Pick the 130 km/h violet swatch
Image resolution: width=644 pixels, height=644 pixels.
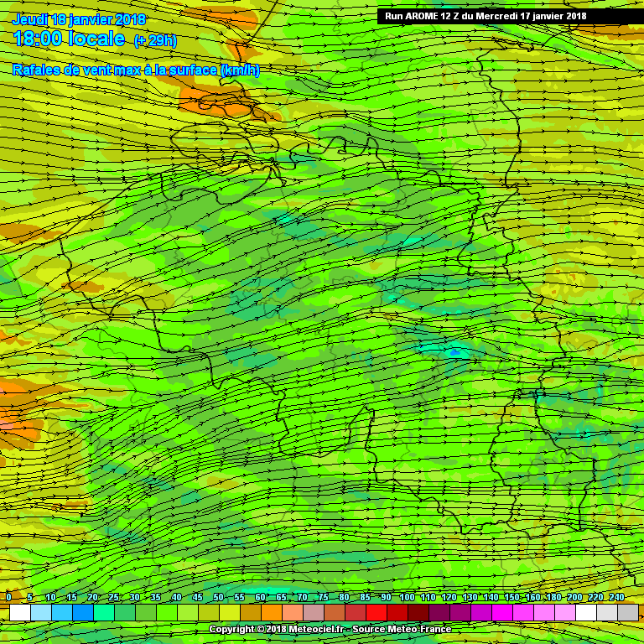[481, 612]
